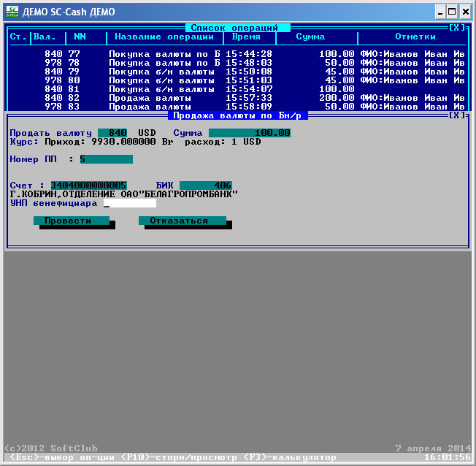Screen dimensions: 476x466
Task: Click the Счет account number field
Action: coord(89,186)
